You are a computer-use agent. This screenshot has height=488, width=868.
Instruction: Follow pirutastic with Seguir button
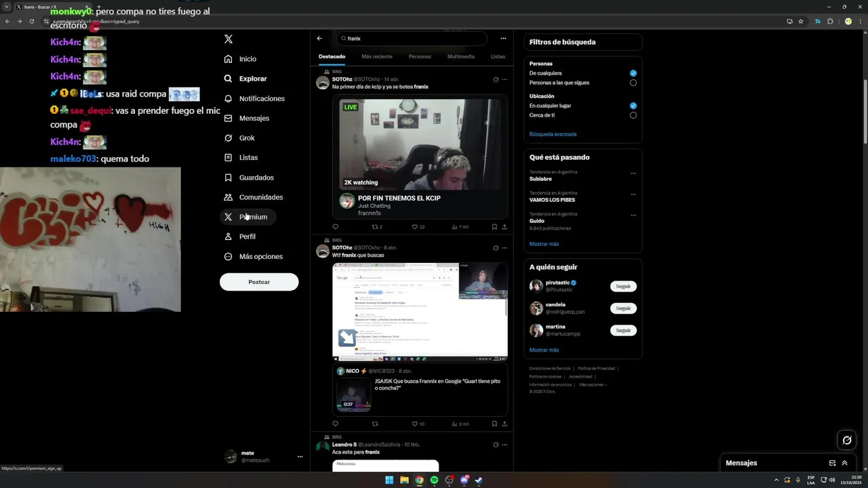click(x=623, y=286)
